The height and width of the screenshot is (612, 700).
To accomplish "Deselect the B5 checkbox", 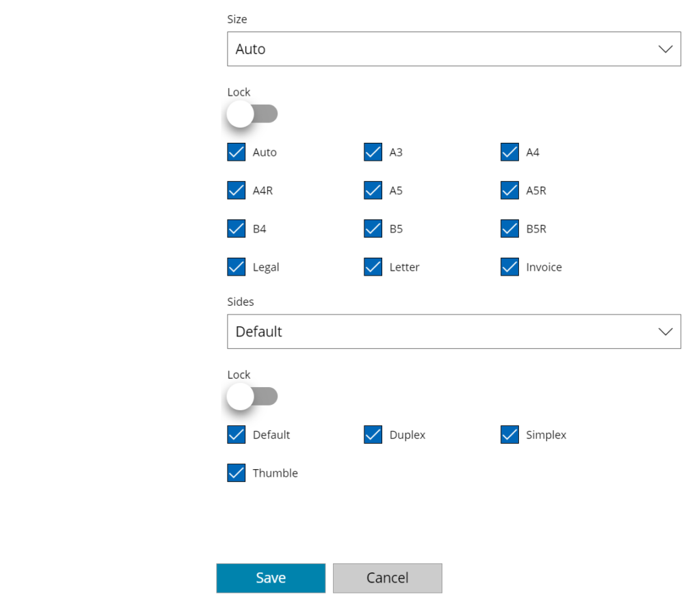I will tap(373, 228).
